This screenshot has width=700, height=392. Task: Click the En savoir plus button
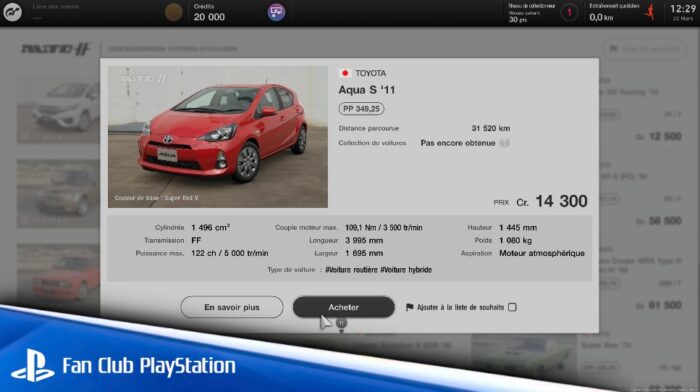click(232, 307)
